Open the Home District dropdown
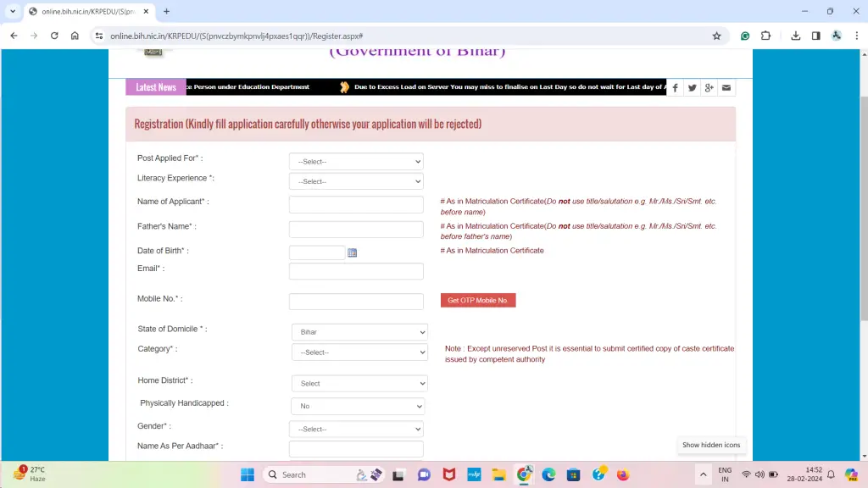 coord(359,384)
